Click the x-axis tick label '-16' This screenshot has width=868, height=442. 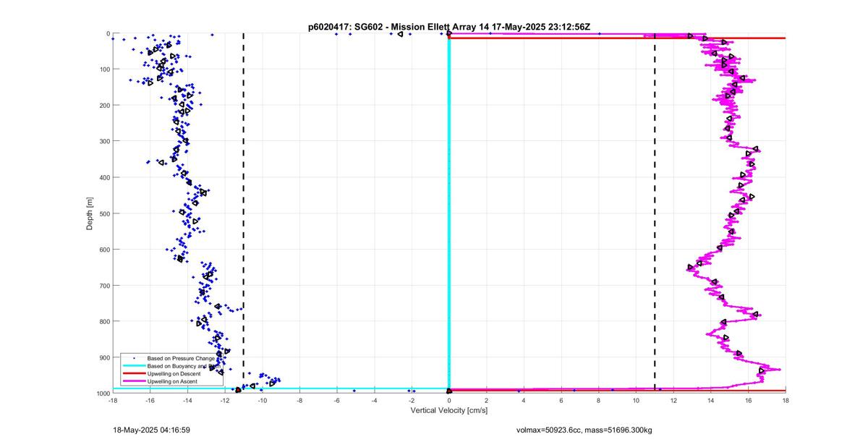click(x=150, y=400)
